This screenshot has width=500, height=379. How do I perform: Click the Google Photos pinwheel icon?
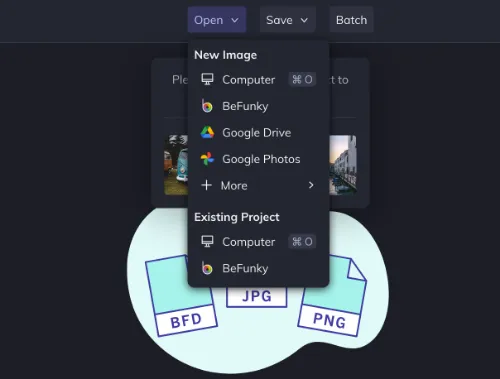pos(207,159)
